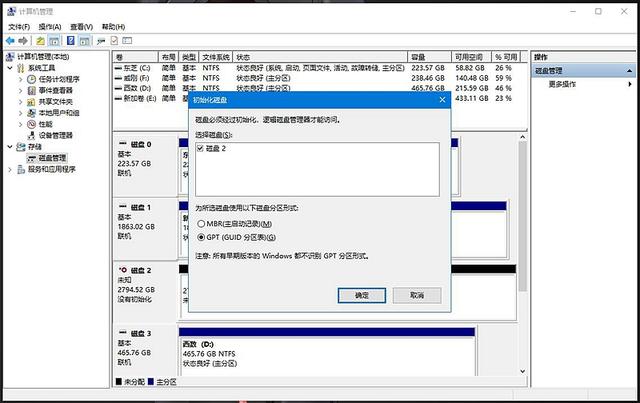640x403 pixels.
Task: Expand the 性能 node arrow
Action: point(20,124)
